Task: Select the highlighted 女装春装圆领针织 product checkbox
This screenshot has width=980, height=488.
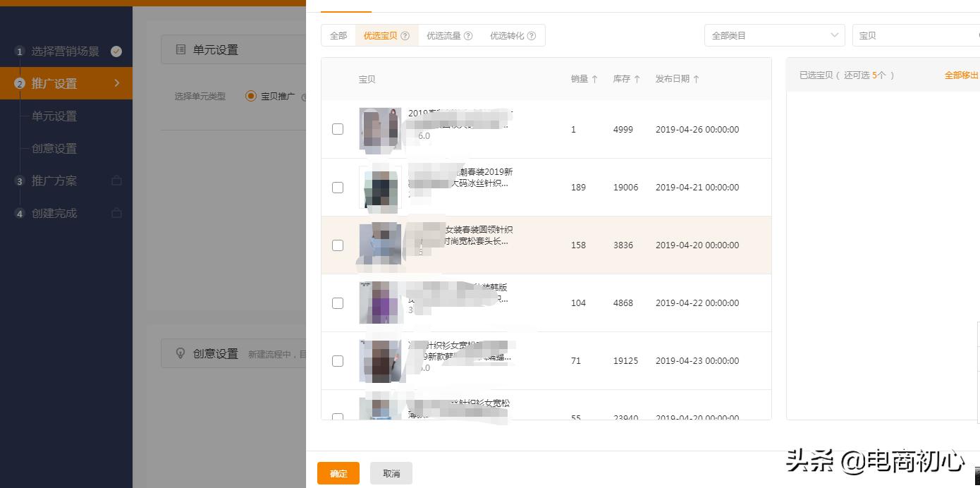Action: tap(338, 245)
